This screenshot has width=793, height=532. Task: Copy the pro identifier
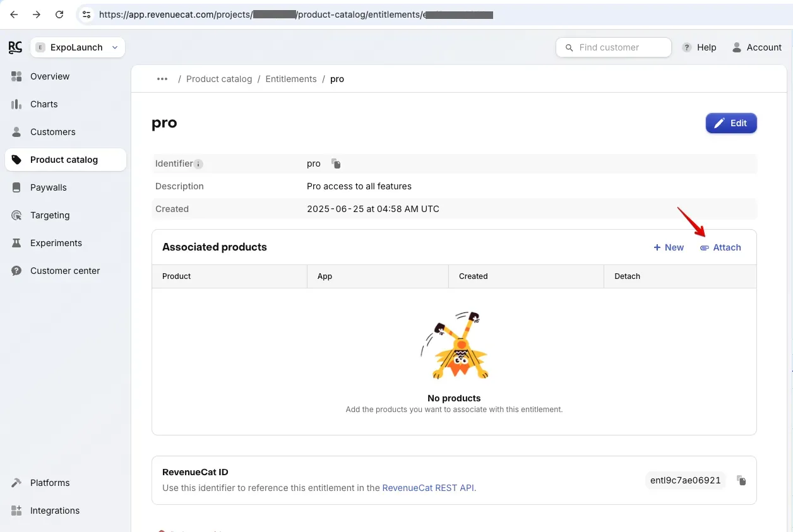(x=337, y=164)
